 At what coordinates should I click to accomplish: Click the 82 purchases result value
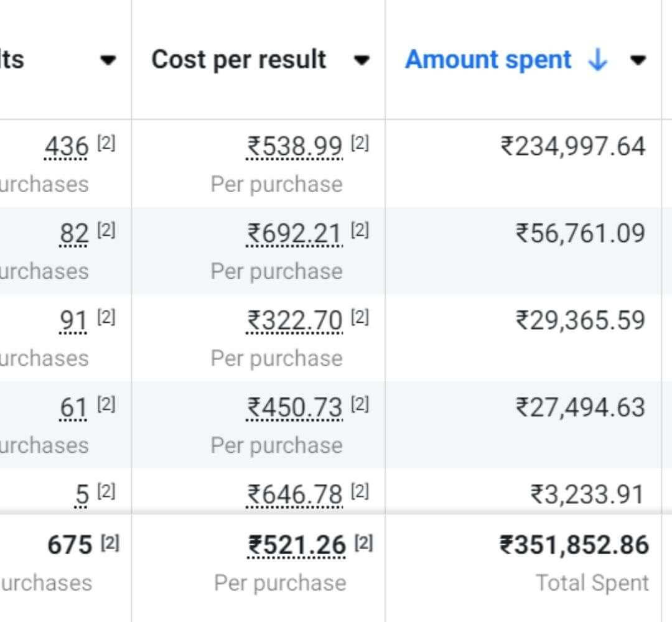point(73,233)
